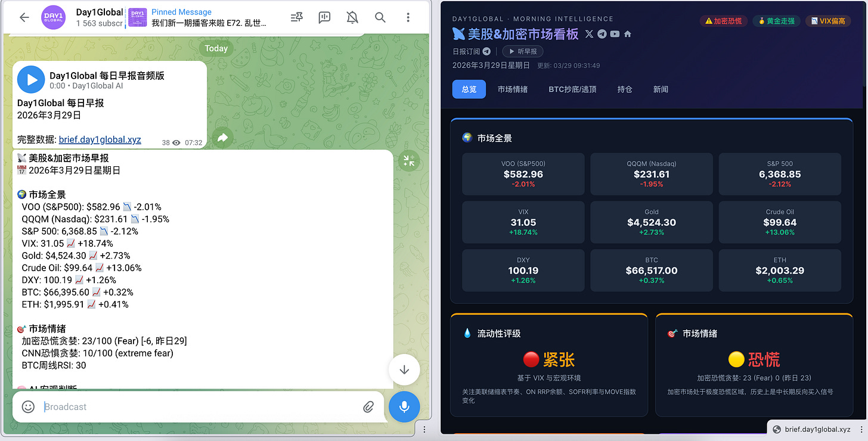Click the BTC: $66,395.60 line in message
Image resolution: width=868 pixels, height=441 pixels.
tap(77, 292)
